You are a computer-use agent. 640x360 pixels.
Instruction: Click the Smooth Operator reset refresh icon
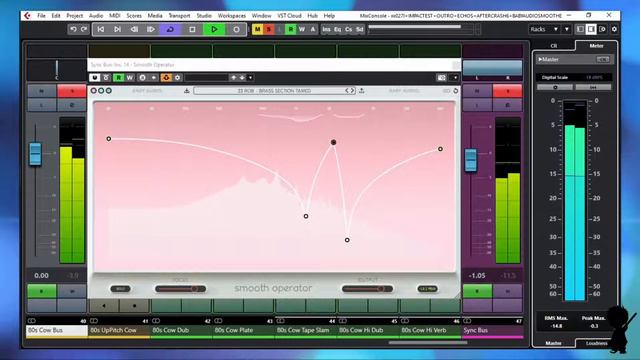456,91
